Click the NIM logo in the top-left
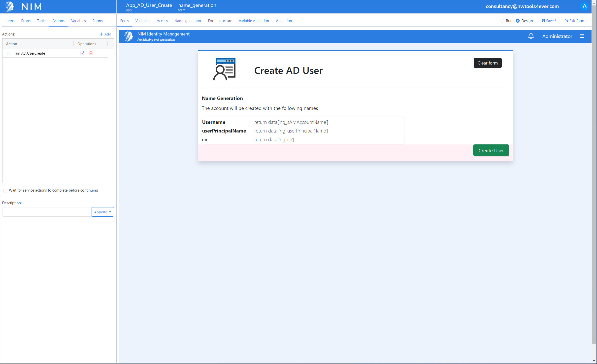597x364 pixels. point(9,6)
